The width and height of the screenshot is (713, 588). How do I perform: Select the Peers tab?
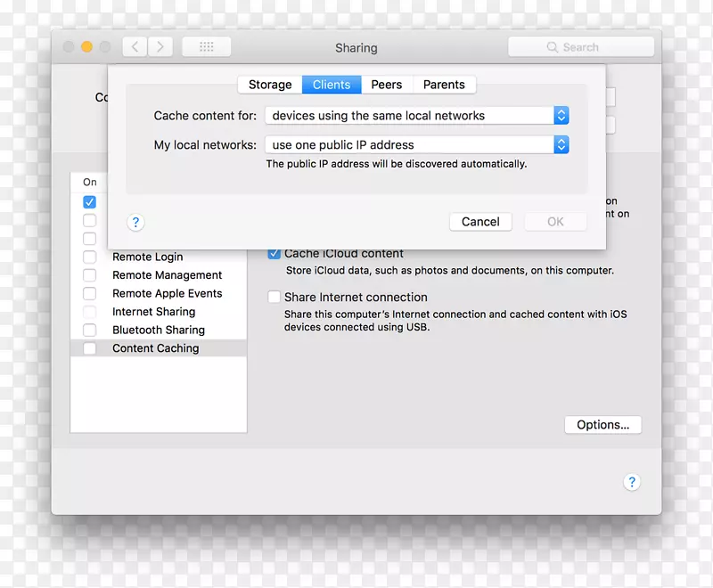click(387, 85)
